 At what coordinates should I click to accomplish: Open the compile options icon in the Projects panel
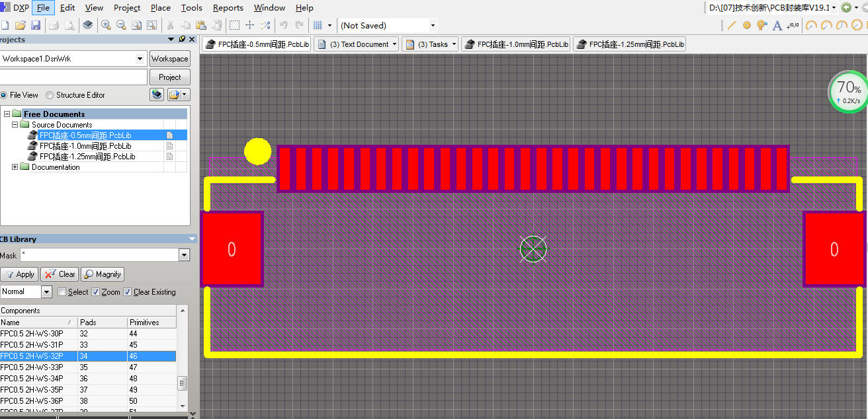[157, 95]
